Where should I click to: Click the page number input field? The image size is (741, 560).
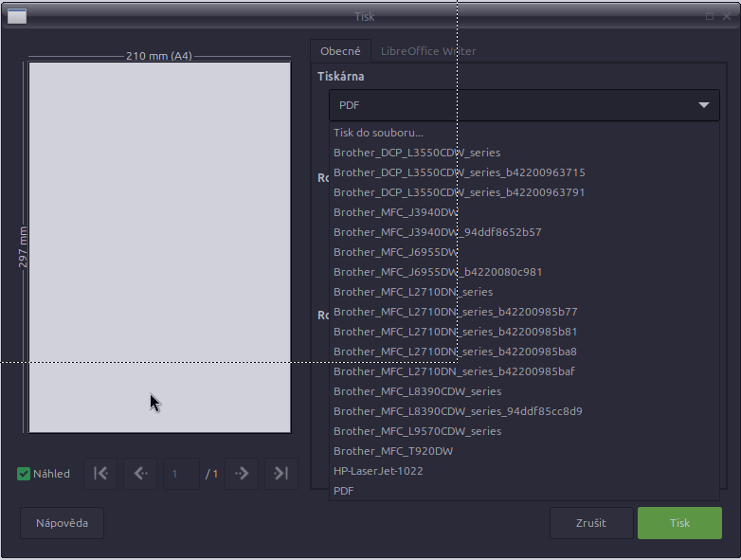(180, 474)
